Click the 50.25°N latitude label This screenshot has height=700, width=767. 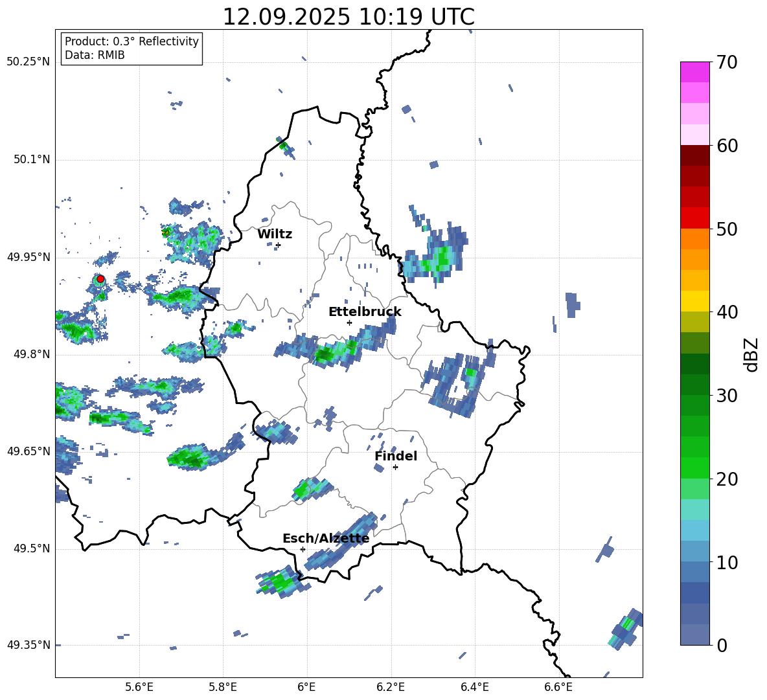tap(29, 62)
